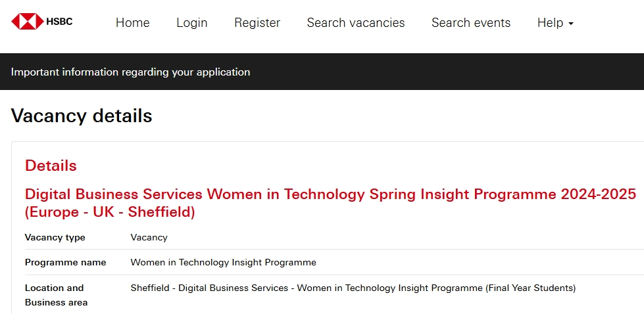Select Search vacancies in navigation
Image resolution: width=644 pixels, height=314 pixels.
pos(356,22)
